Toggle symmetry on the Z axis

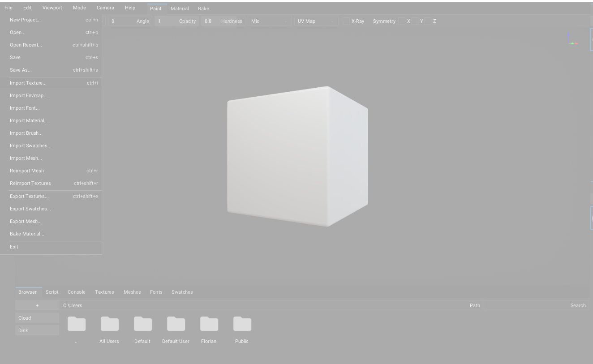point(428,21)
